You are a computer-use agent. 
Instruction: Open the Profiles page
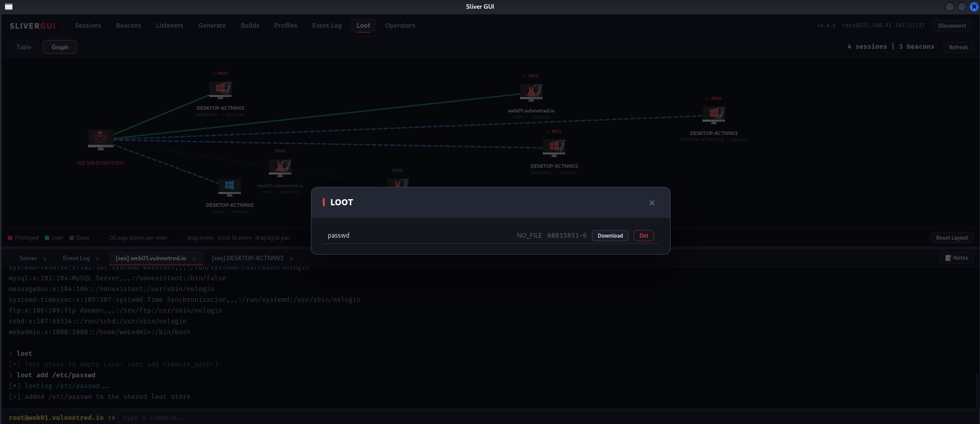point(286,26)
